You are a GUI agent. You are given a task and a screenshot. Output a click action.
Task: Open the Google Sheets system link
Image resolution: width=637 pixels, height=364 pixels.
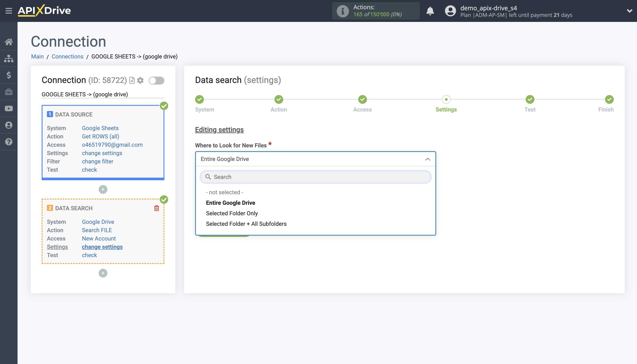[100, 128]
